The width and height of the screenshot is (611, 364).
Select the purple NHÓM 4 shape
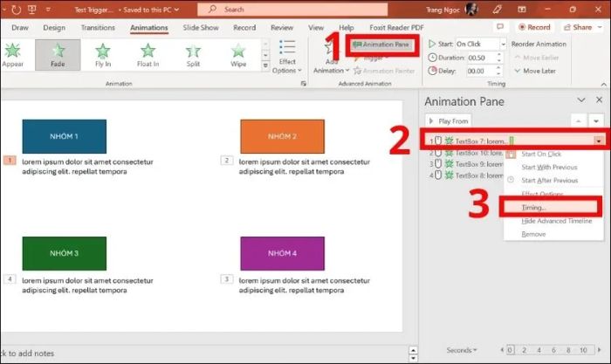(x=283, y=253)
